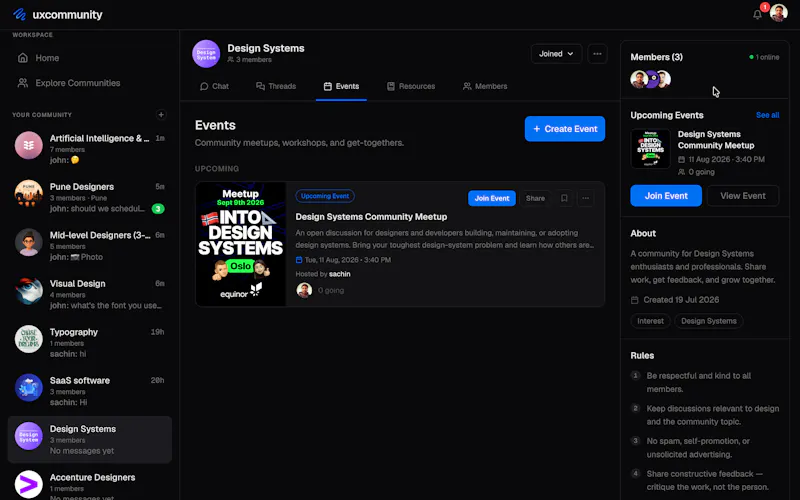Click the Accenture Designers community avatar
The height and width of the screenshot is (500, 800).
pos(29,484)
